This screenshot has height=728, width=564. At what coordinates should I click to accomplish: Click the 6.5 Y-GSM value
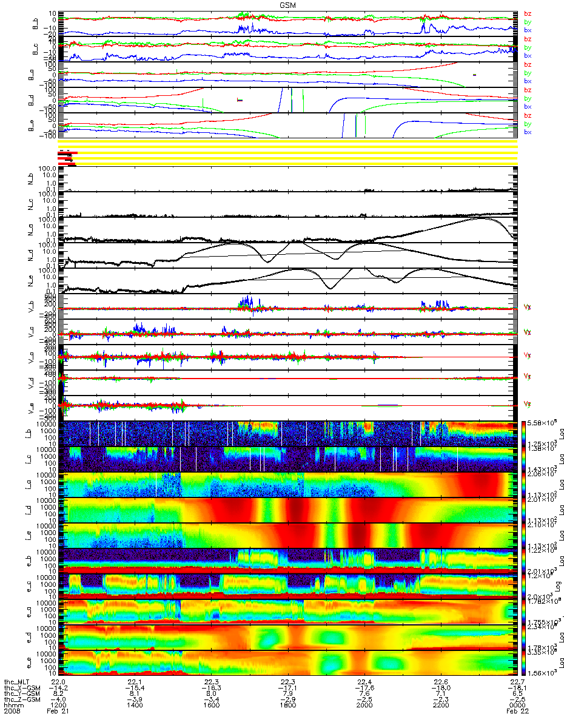pyautogui.click(x=517, y=694)
